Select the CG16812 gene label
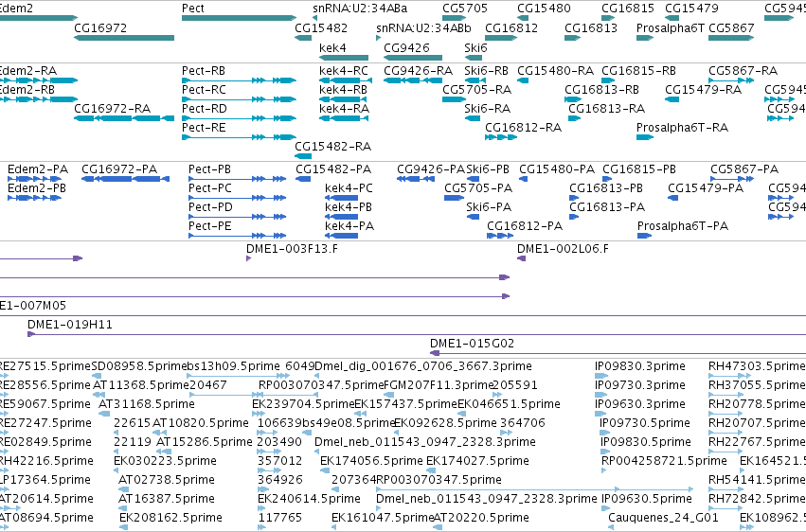Image resolution: width=806 pixels, height=532 pixels. [511, 27]
